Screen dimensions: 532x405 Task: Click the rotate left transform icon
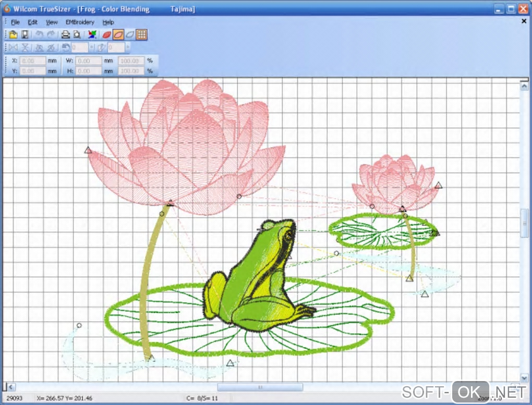tap(39, 47)
